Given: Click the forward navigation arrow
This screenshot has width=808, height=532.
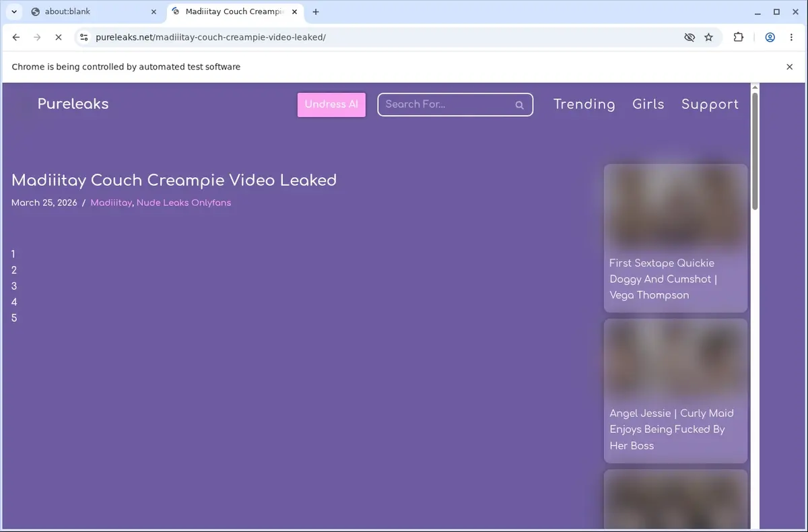Looking at the screenshot, I should click(x=37, y=38).
